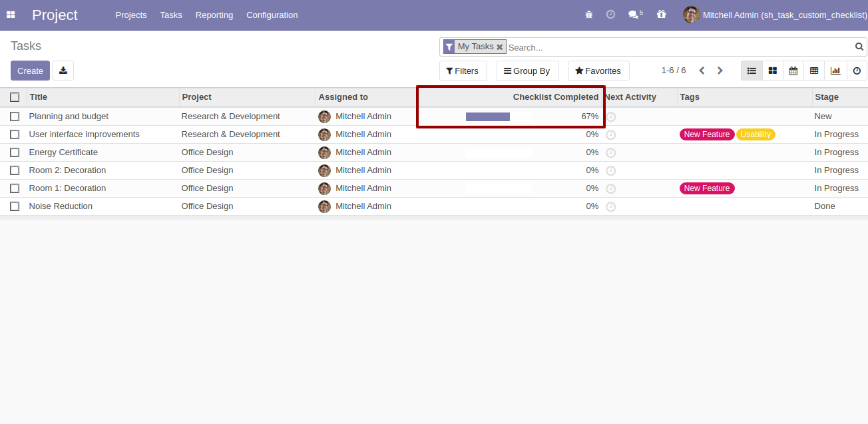Switch to list view
868x424 pixels.
coord(752,71)
